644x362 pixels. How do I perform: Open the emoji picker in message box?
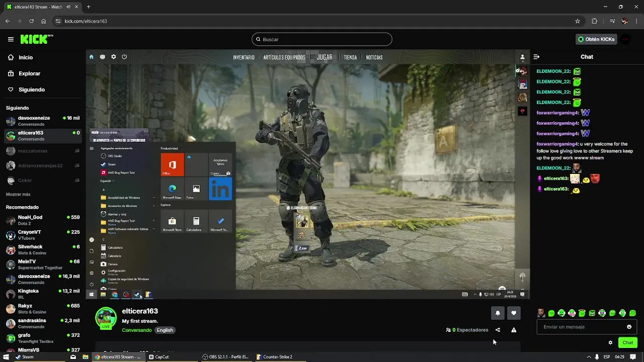629,327
